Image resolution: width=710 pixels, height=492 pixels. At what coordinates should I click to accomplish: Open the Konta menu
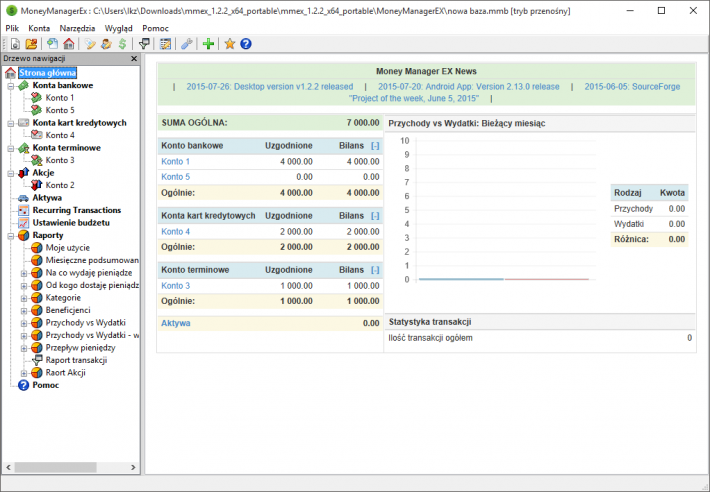tap(39, 28)
